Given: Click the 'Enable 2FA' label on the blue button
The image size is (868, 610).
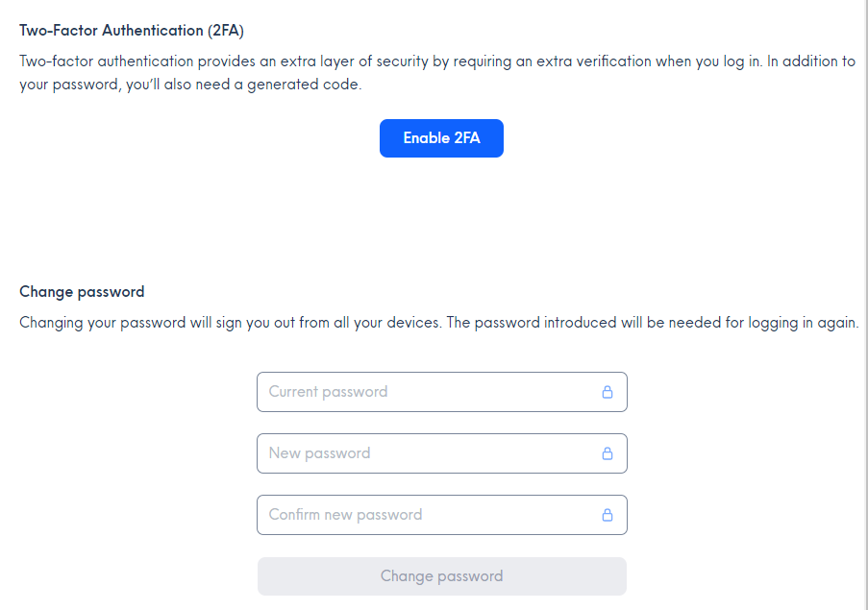Looking at the screenshot, I should [x=441, y=138].
